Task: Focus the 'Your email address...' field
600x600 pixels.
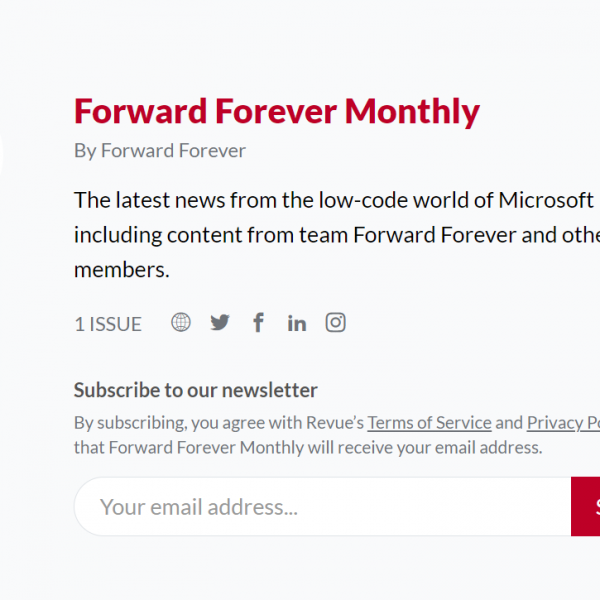Action: 323,506
